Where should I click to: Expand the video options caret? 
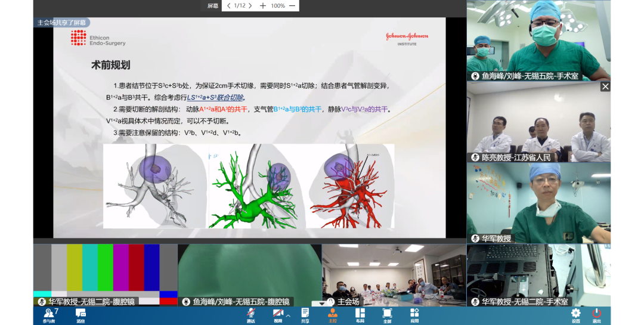[x=289, y=315]
